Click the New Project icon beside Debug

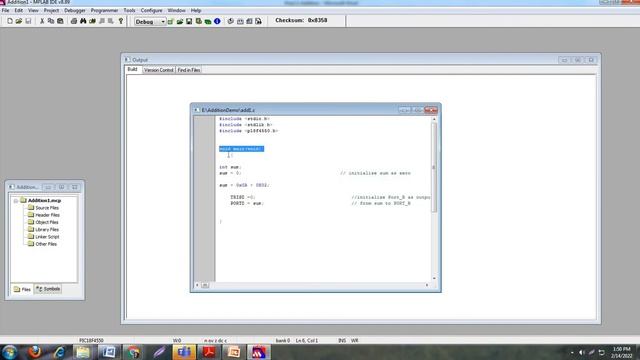[171, 21]
